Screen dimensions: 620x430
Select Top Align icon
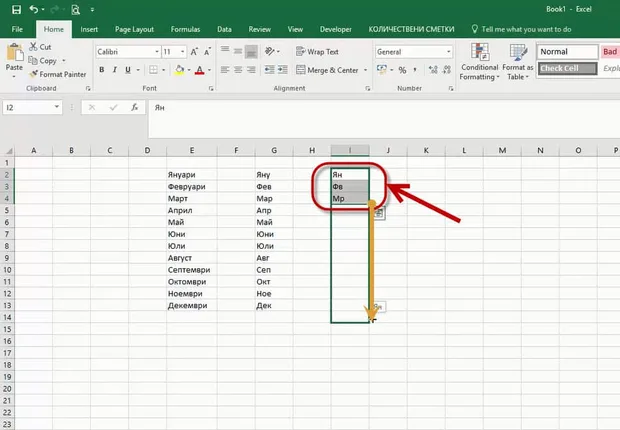click(x=225, y=51)
